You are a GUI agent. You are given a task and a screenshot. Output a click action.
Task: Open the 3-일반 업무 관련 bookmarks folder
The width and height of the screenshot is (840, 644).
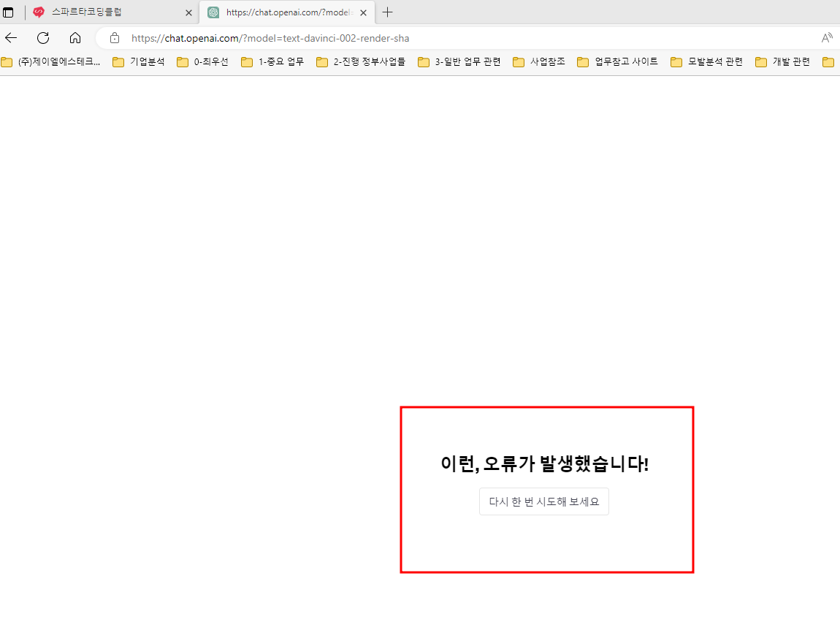tap(459, 61)
